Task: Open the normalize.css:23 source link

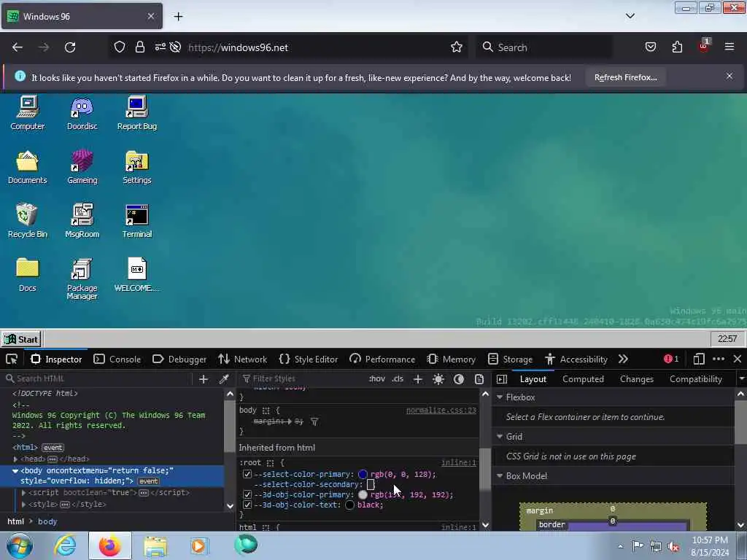Action: (x=441, y=410)
